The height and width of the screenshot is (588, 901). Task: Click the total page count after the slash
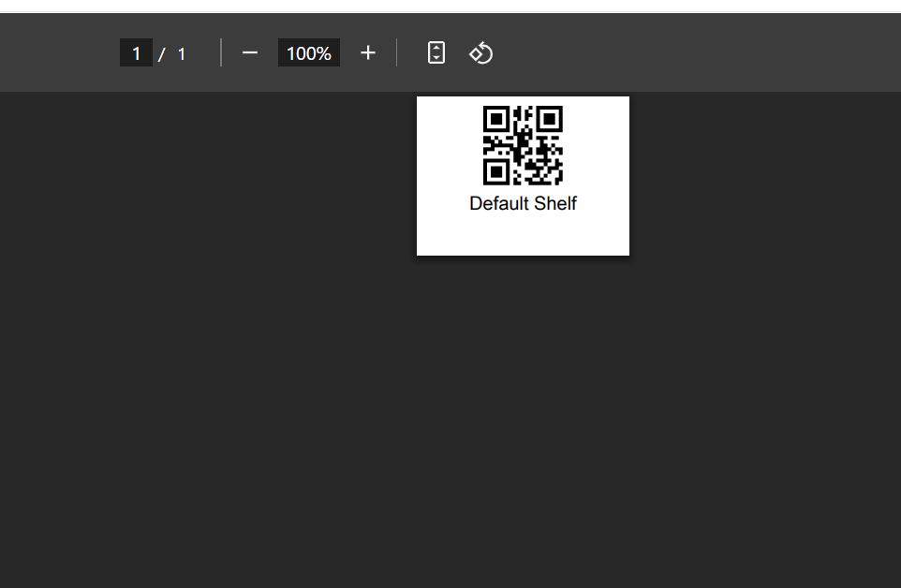[x=182, y=54]
